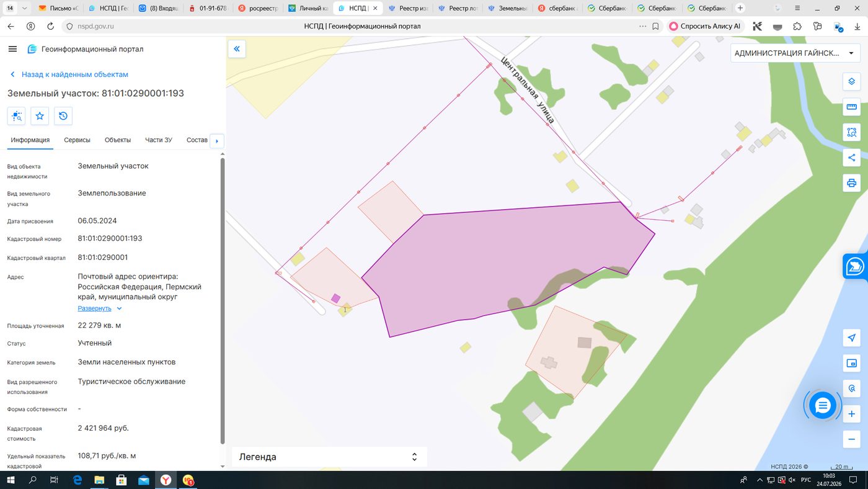Screen dimensions: 868x489
Task: Expand the address with Развернуть chevron
Action: 120,308
